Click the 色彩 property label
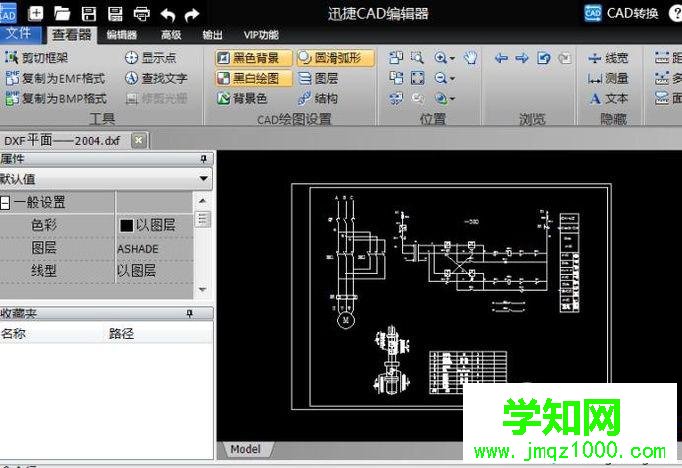682x468 pixels. coord(44,225)
